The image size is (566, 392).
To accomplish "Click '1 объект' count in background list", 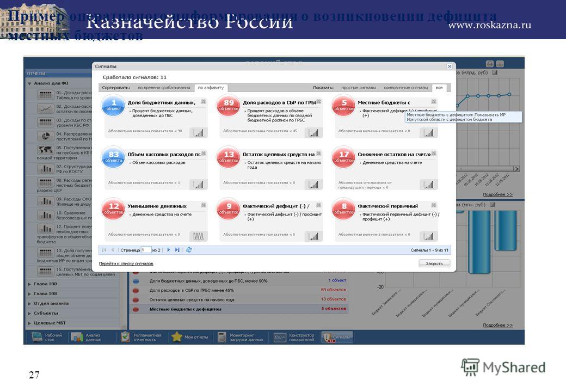I will (337, 280).
